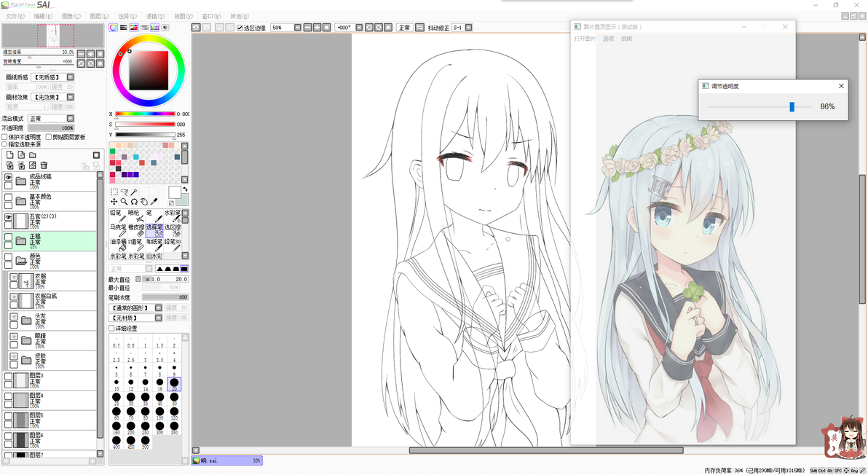
Task: Adjust the 调节透明度 transparency slider
Action: pos(792,106)
